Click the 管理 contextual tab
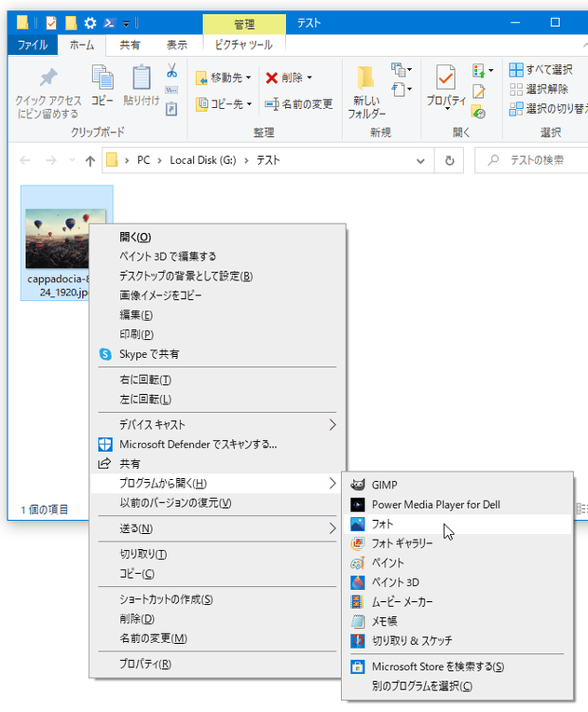 coord(244,24)
